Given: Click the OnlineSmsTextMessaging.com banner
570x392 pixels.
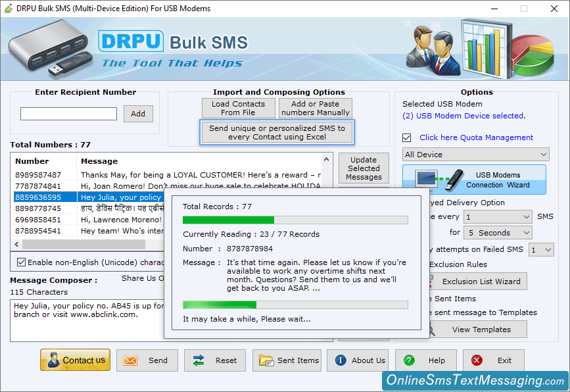Looking at the screenshot, I should pos(475,380).
